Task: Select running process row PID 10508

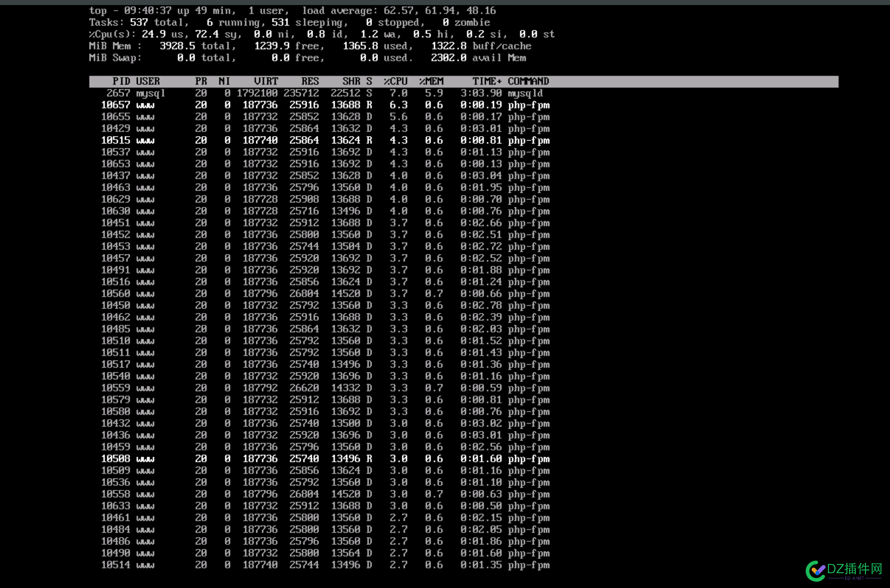Action: click(x=324, y=459)
